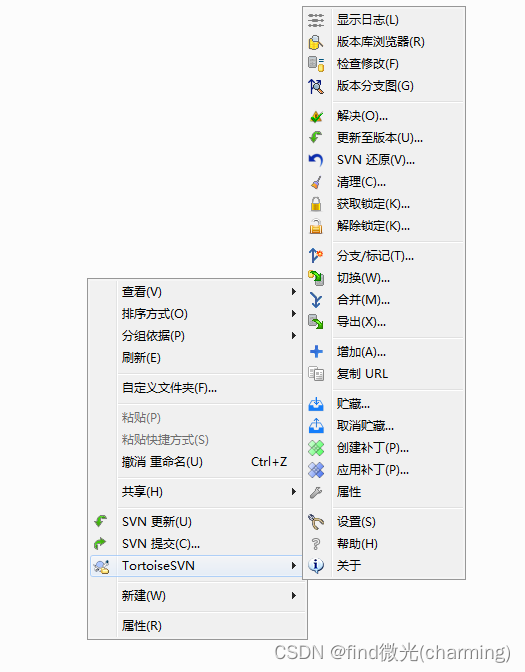The height and width of the screenshot is (672, 525).
Task: Click the Ctrl+Z shortcut text
Action: pyautogui.click(x=269, y=462)
